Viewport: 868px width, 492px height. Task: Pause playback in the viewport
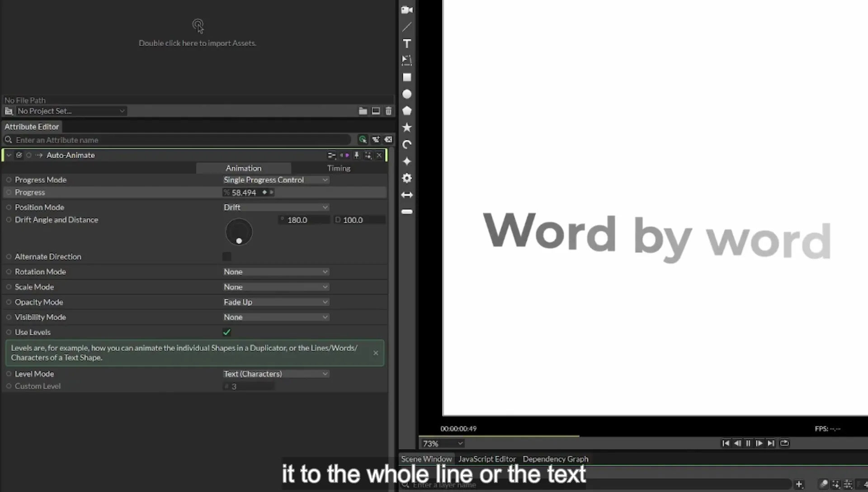(748, 443)
